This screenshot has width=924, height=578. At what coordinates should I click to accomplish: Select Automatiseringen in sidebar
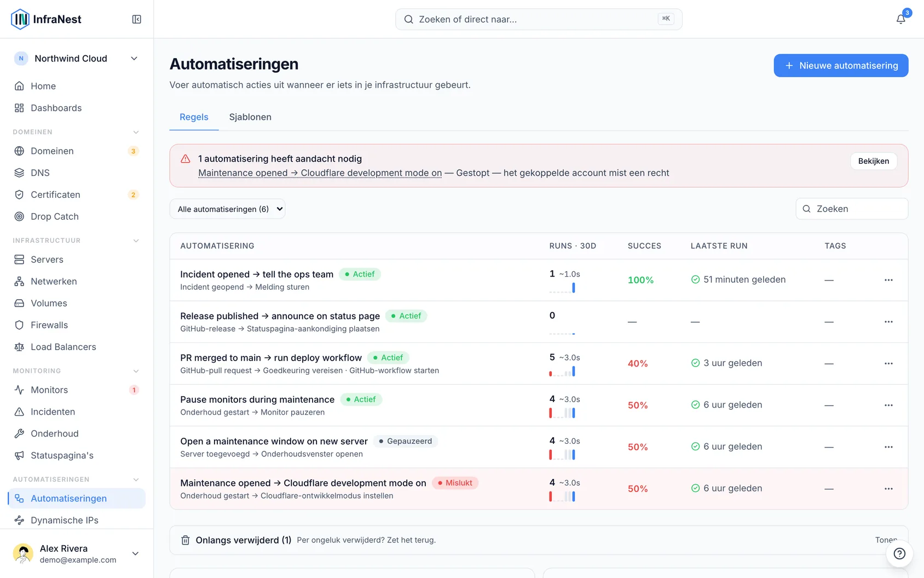pos(77,498)
